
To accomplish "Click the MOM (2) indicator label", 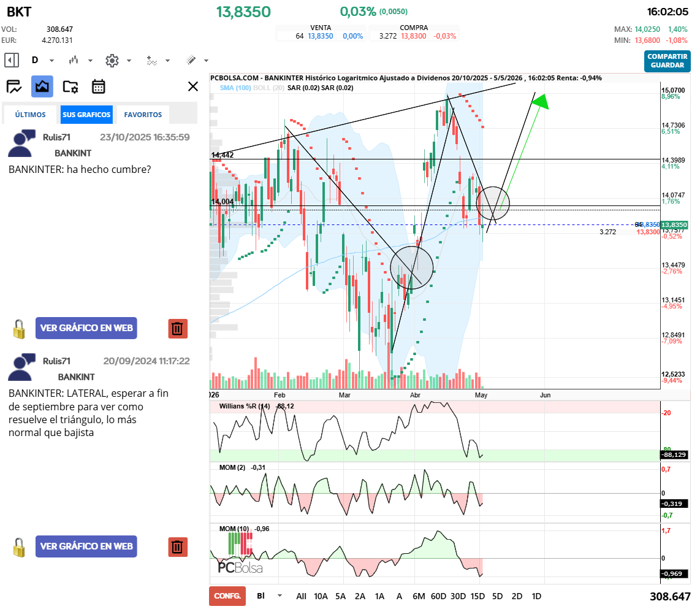I will (x=232, y=467).
